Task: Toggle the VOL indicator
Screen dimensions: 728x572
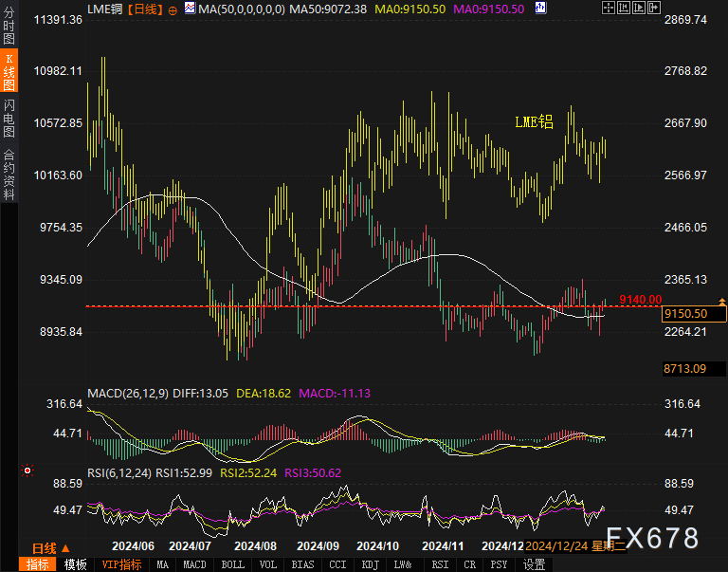Action: pos(268,564)
